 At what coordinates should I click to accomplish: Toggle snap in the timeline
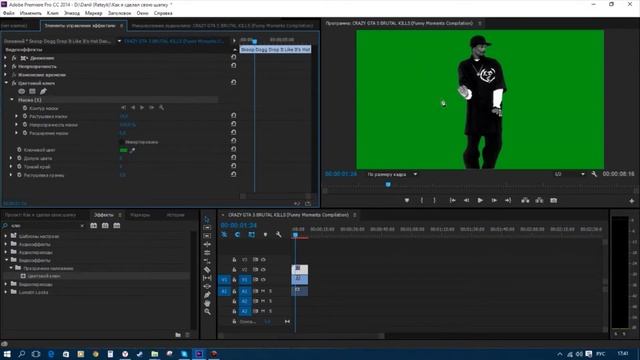[237, 235]
